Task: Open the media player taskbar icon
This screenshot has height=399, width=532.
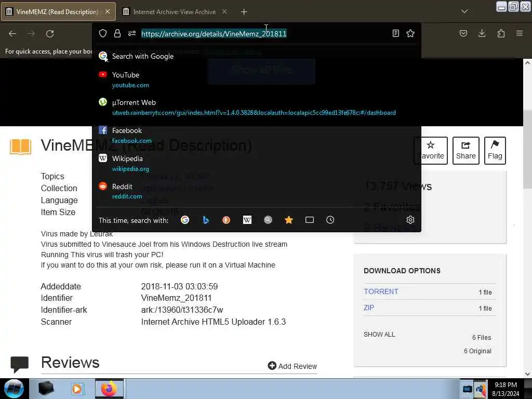Action: pyautogui.click(x=77, y=389)
